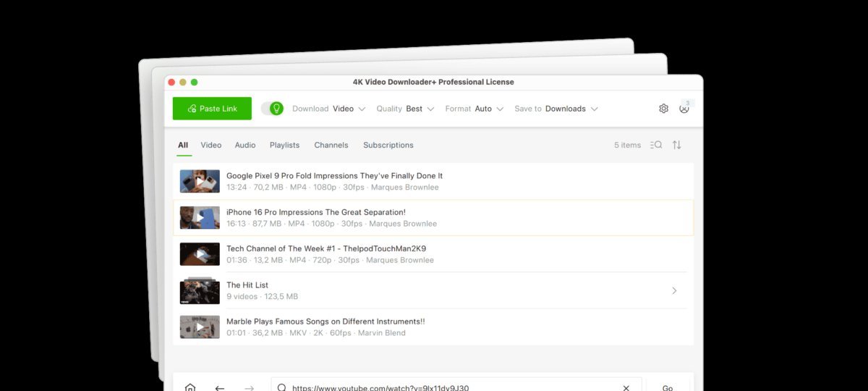Clear the URL field with X icon
Screen dimensions: 868x391
coord(626,388)
